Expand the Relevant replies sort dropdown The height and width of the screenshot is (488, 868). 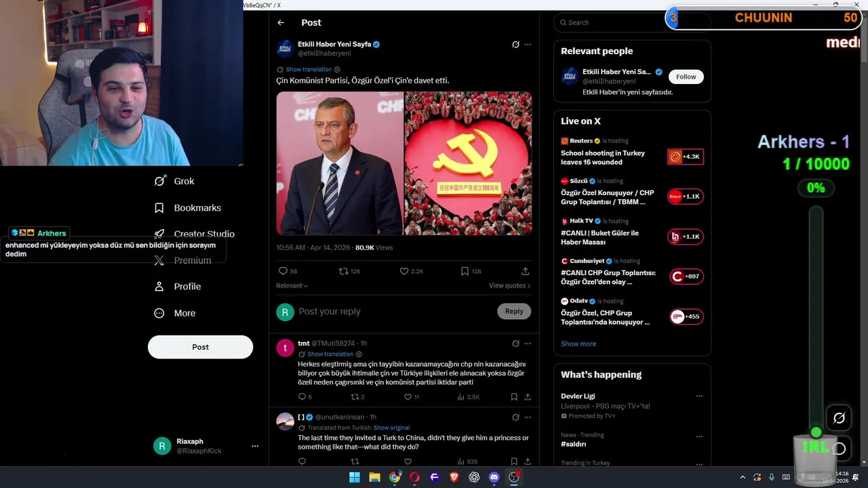pyautogui.click(x=292, y=285)
